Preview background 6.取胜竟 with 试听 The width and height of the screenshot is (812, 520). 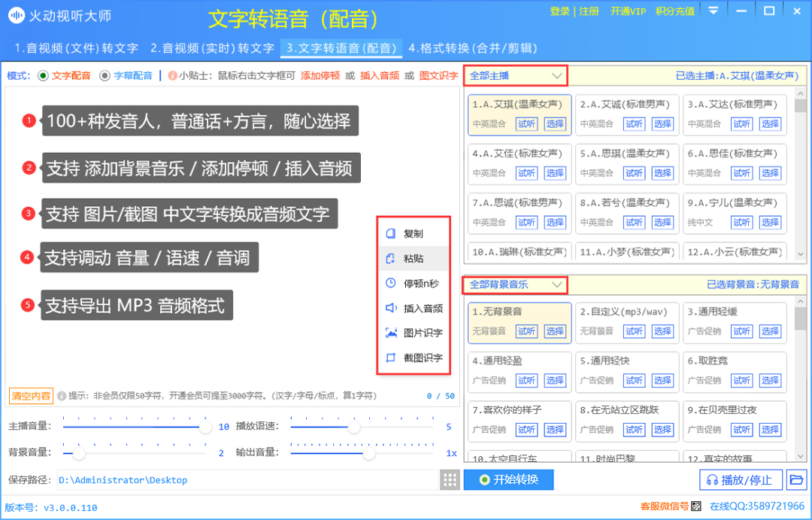coord(741,381)
